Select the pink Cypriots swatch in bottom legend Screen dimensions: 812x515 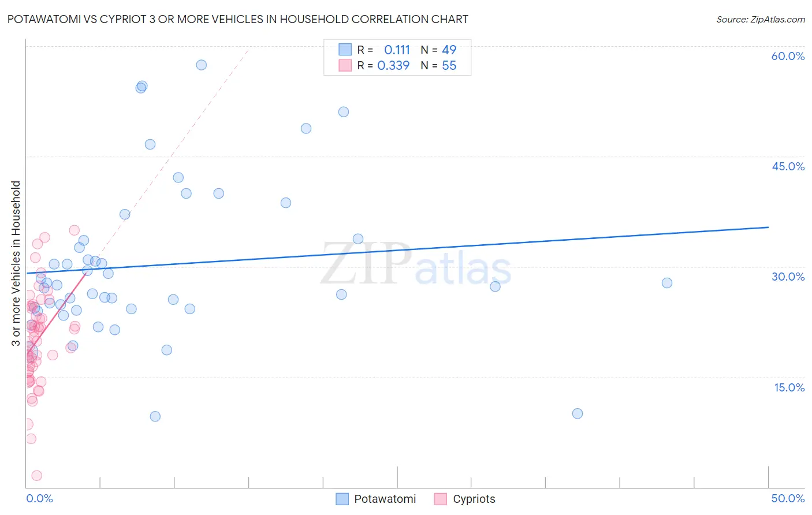click(x=441, y=499)
